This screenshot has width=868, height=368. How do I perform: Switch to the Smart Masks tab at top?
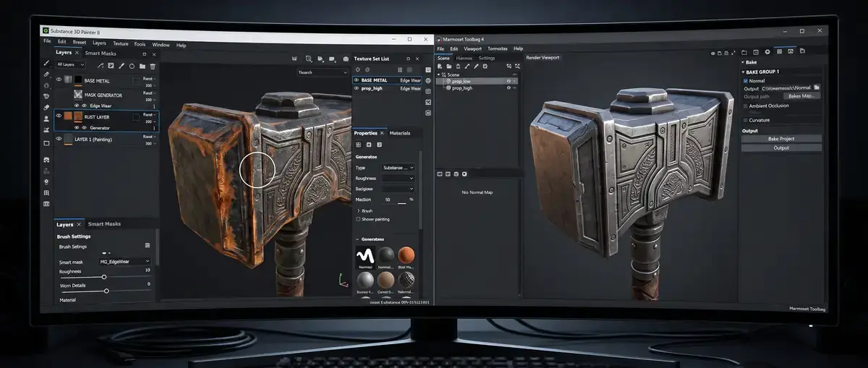(101, 53)
